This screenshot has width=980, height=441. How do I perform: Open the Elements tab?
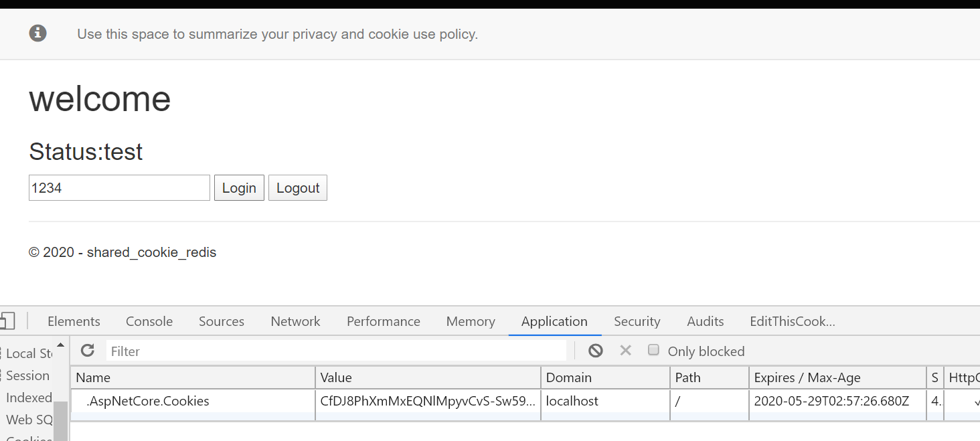74,321
